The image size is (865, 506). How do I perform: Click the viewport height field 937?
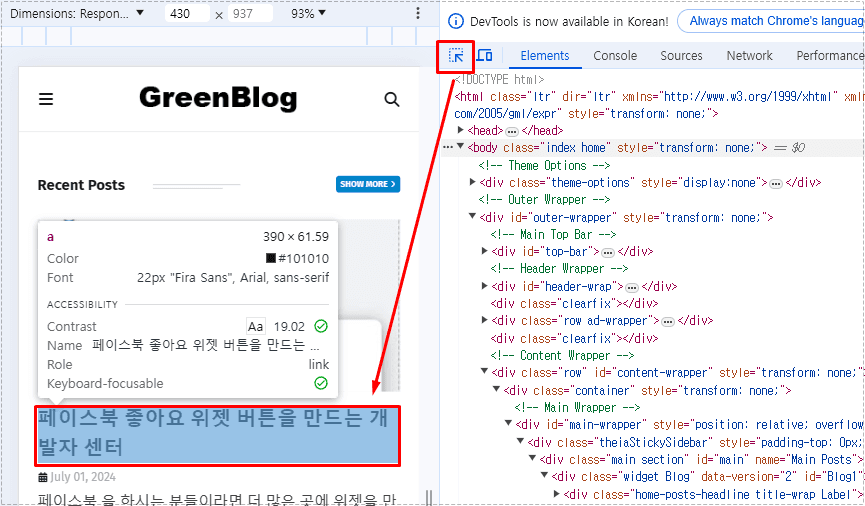(250, 14)
